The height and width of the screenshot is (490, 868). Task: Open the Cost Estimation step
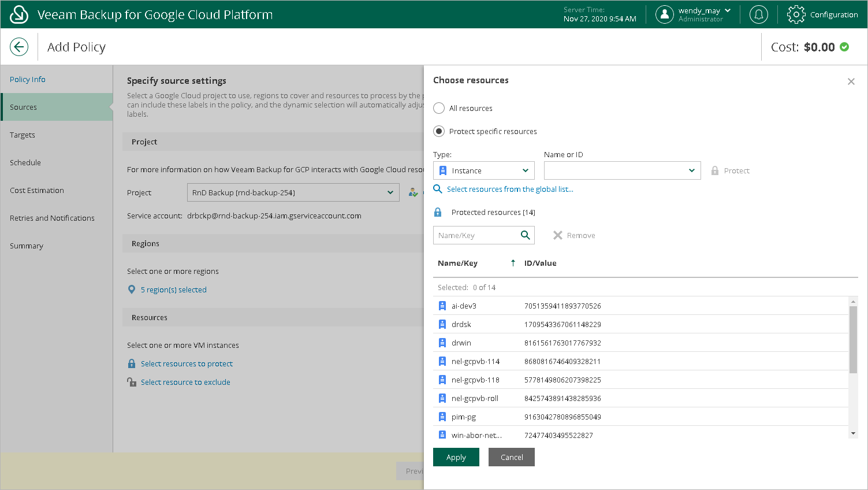(x=57, y=190)
